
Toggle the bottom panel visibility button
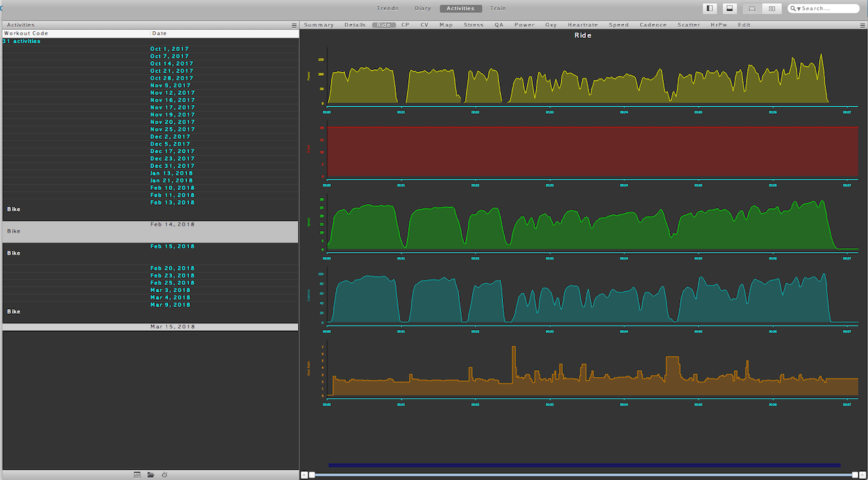pyautogui.click(x=730, y=9)
